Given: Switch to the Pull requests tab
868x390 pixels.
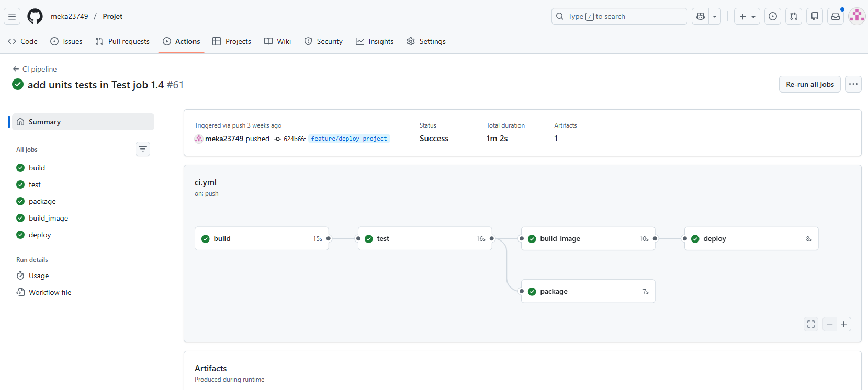Looking at the screenshot, I should pos(122,41).
